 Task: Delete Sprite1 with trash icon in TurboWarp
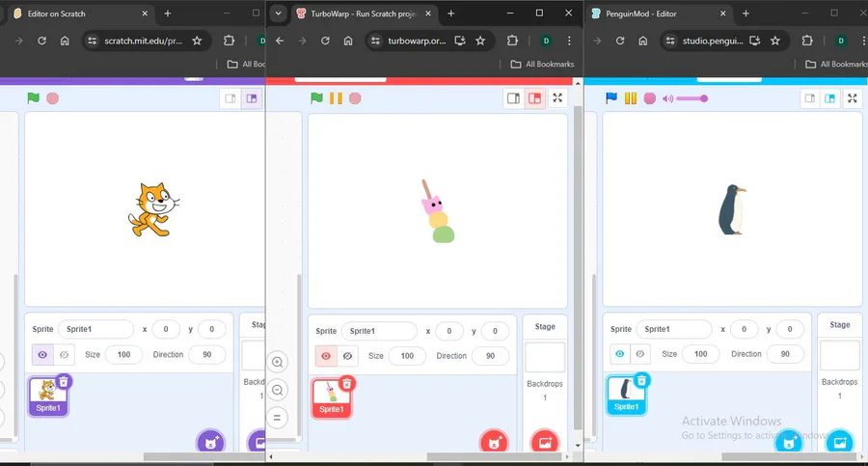347,383
